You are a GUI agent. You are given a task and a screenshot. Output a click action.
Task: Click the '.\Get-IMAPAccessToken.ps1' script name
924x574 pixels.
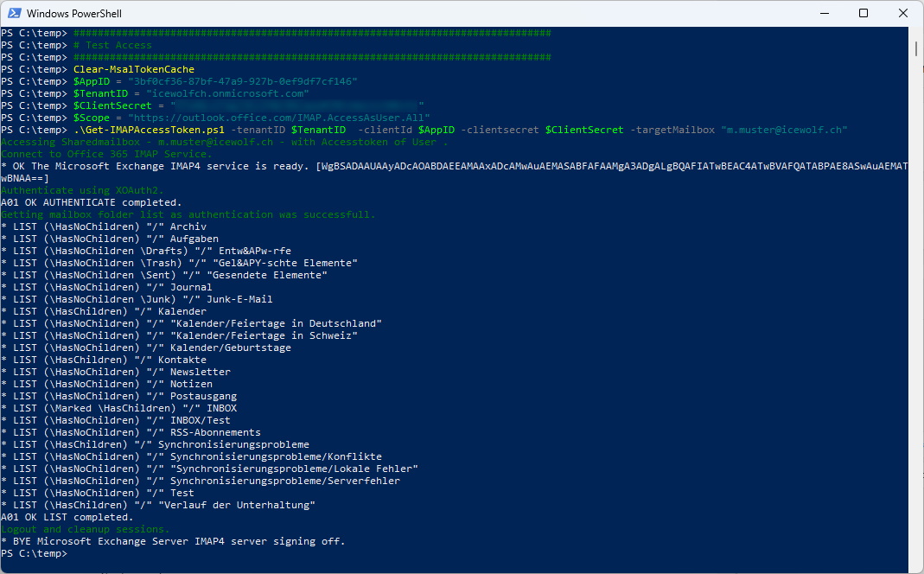coord(149,130)
